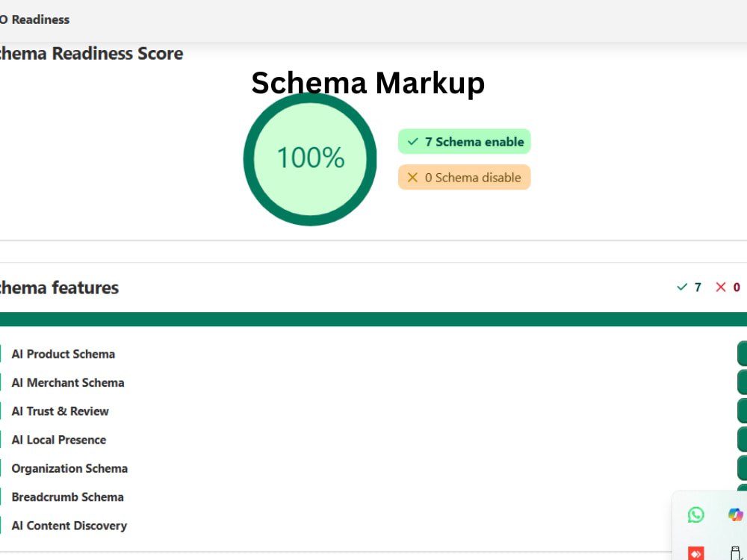
Task: Click the green schema features progress bar
Action: coord(373,319)
